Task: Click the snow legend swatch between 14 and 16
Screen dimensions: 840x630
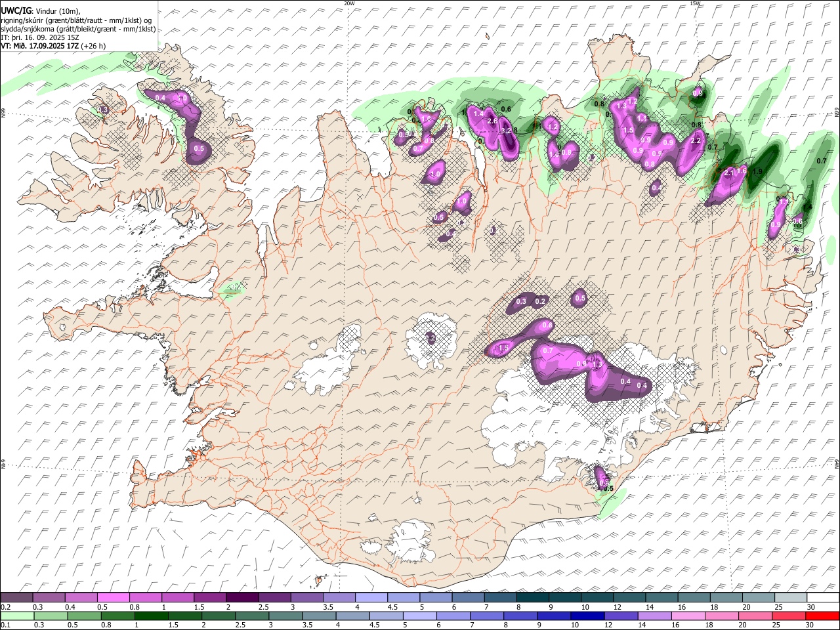Action: point(661,598)
